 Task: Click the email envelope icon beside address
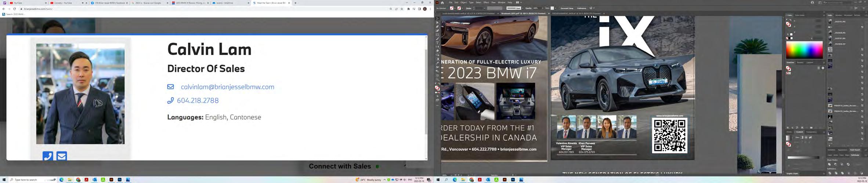pos(170,87)
